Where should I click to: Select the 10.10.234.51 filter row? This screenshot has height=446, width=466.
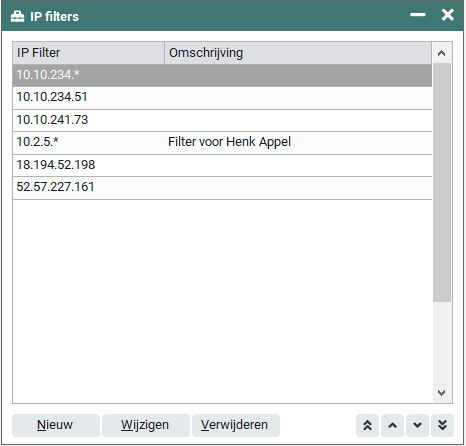coord(222,98)
